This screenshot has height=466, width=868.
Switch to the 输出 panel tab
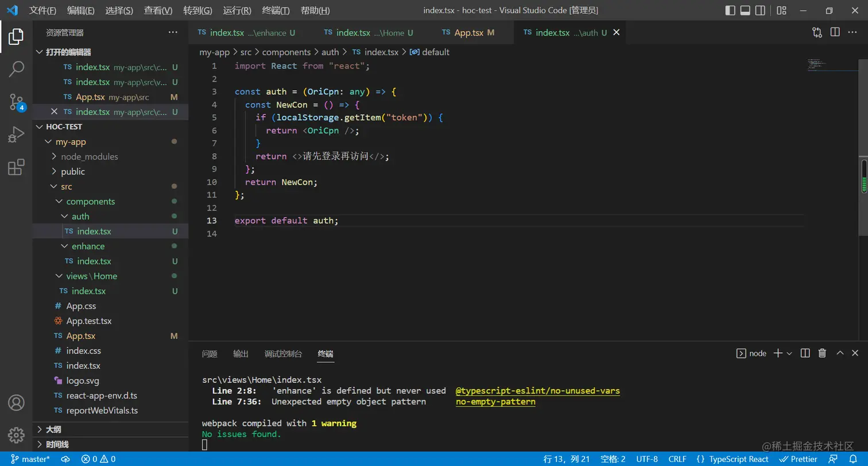[241, 353]
